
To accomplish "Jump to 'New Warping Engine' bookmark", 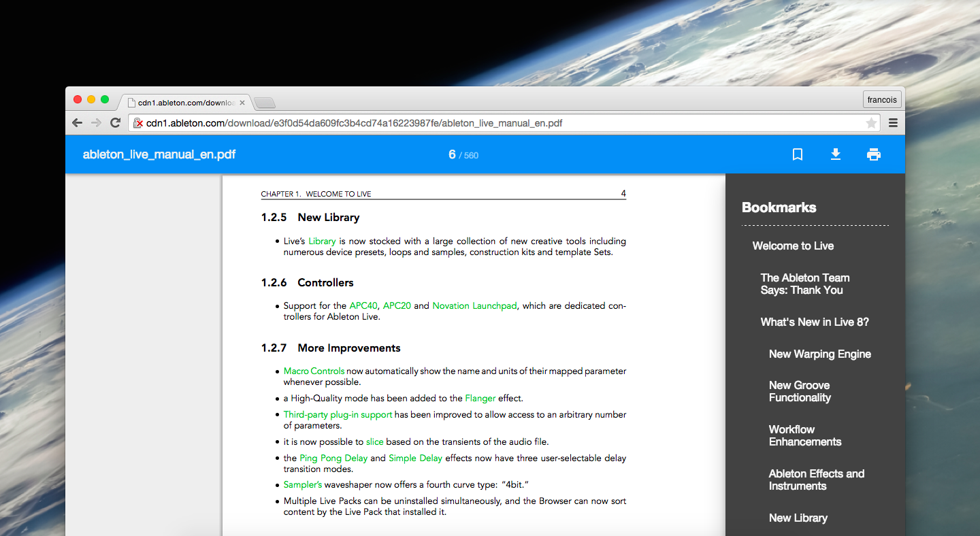I will coord(819,354).
